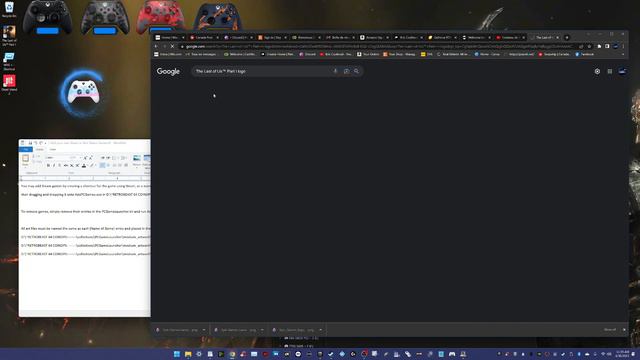Open Chrome three-dot menu
Image resolution: width=640 pixels, height=360 pixels.
pyautogui.click(x=623, y=47)
